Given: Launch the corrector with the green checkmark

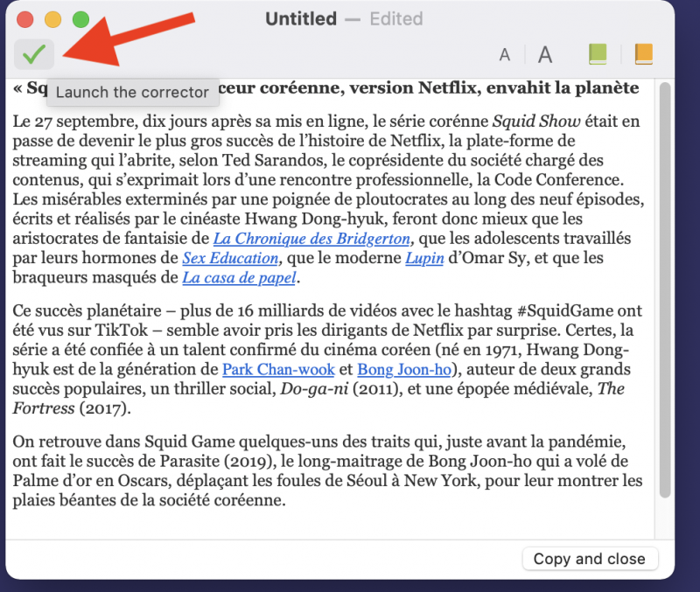Looking at the screenshot, I should pos(34,54).
